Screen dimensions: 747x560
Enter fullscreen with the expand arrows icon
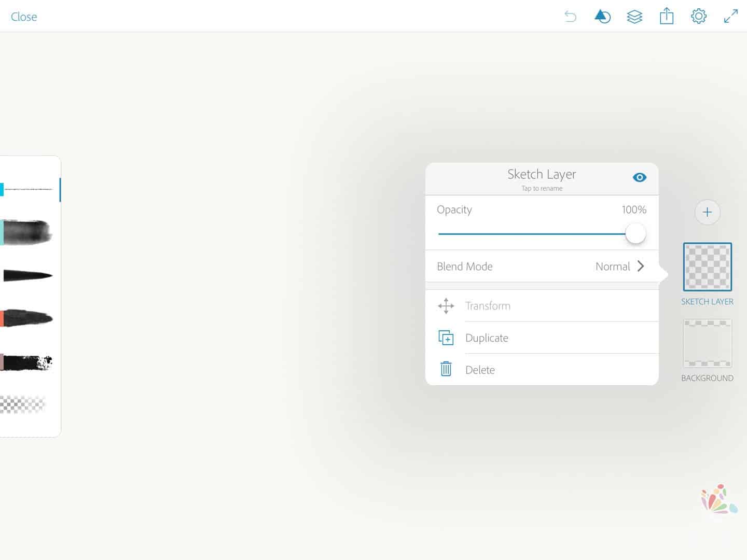pyautogui.click(x=731, y=17)
